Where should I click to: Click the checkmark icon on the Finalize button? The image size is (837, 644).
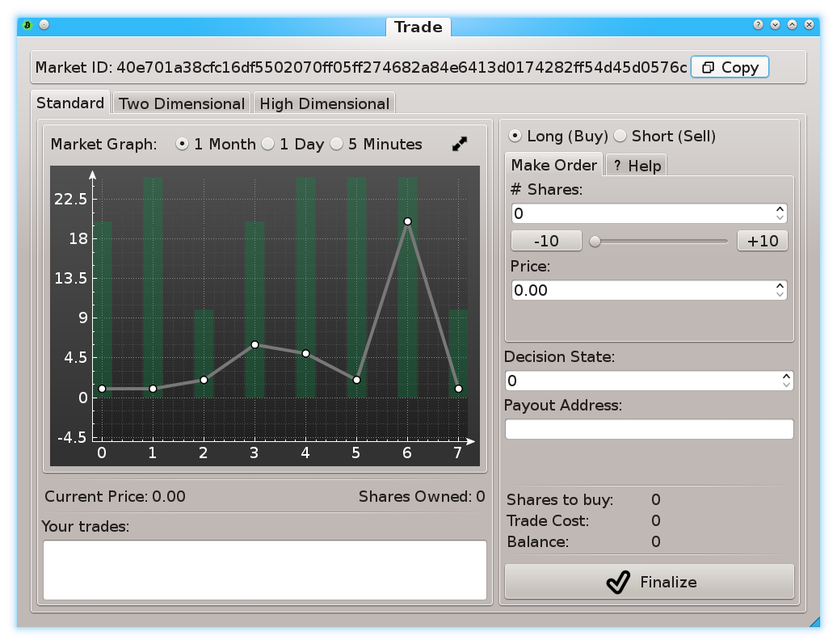pyautogui.click(x=617, y=582)
